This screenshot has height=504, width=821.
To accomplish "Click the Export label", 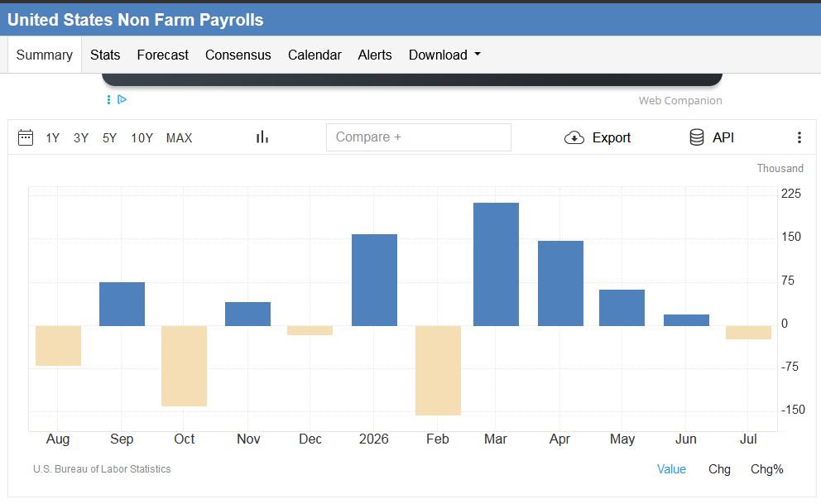I will tap(611, 137).
